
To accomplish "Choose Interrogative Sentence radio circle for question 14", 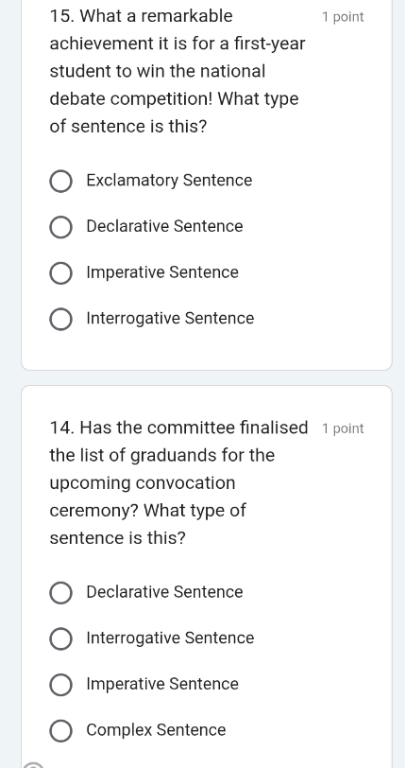I will (61, 639).
